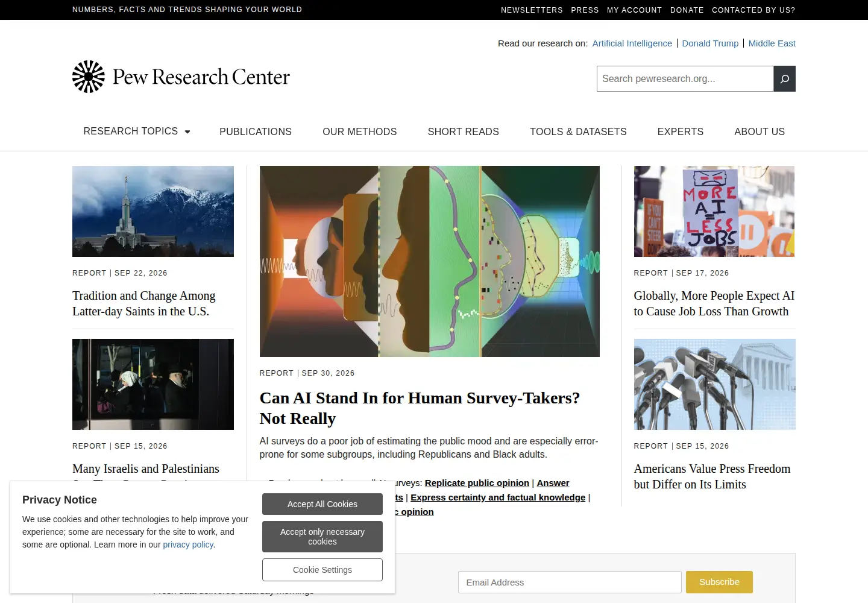The height and width of the screenshot is (603, 868).
Task: Open the Our Methods menu item
Action: pos(360,131)
